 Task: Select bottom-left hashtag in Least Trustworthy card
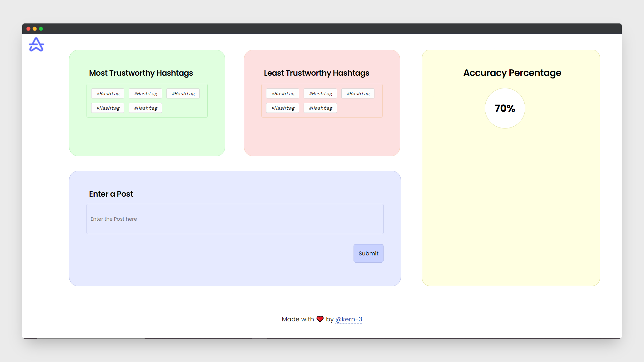coord(283,108)
